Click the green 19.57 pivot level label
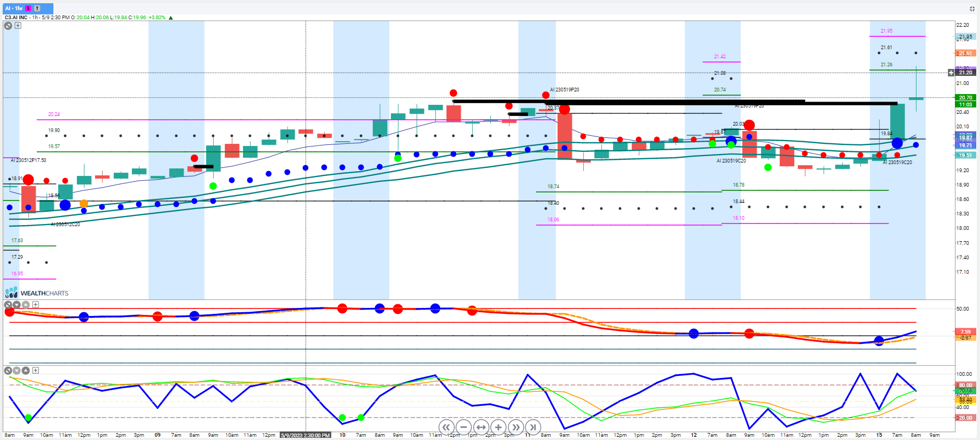 [x=54, y=146]
